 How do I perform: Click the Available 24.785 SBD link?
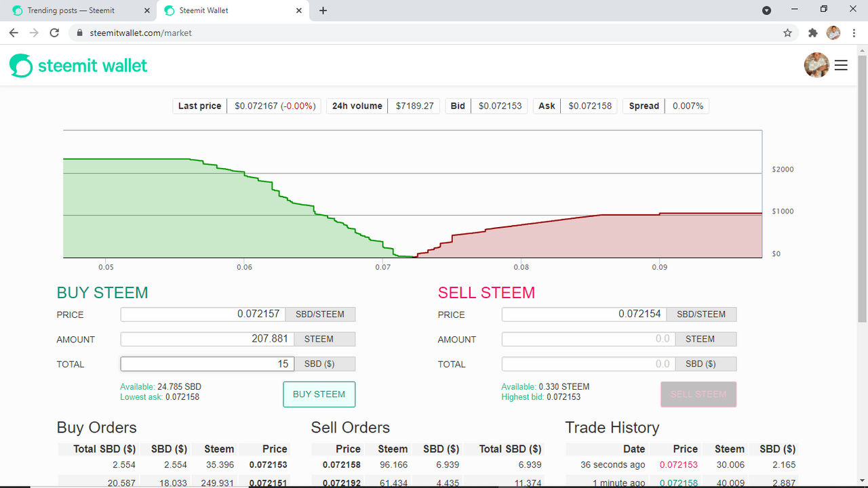161,387
